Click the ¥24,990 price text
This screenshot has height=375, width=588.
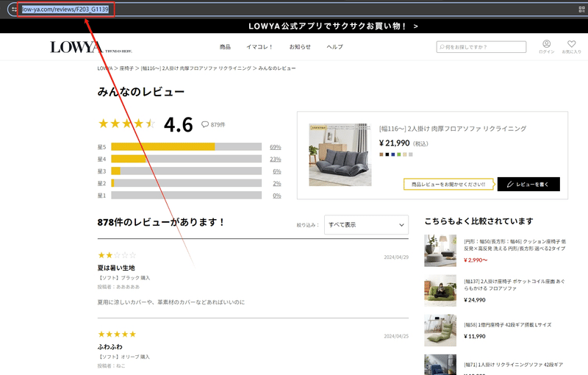[x=475, y=300]
